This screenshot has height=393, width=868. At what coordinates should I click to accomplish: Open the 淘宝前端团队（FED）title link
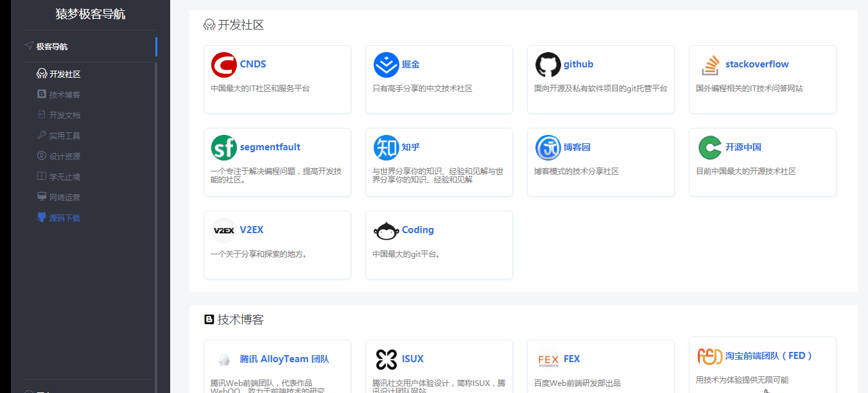click(x=769, y=355)
